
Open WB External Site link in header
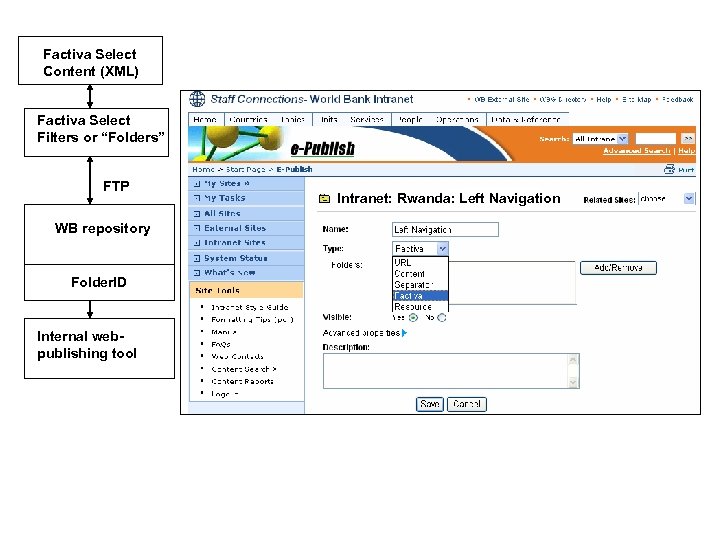pos(501,99)
